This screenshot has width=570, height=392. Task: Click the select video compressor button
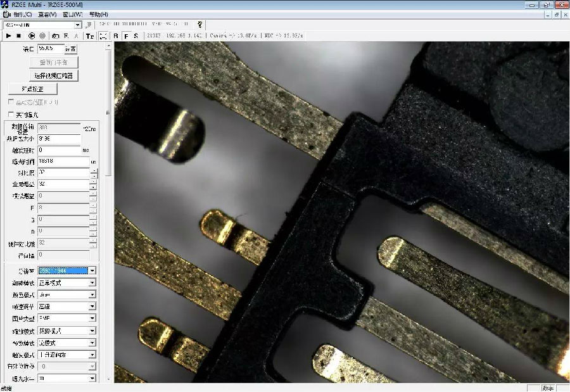(x=54, y=75)
